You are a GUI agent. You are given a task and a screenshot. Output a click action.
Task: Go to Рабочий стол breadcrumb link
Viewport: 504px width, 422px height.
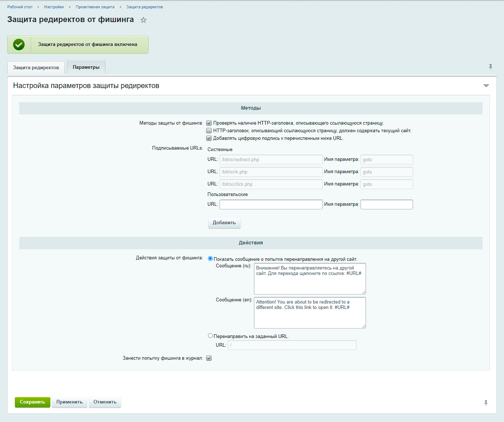[20, 7]
